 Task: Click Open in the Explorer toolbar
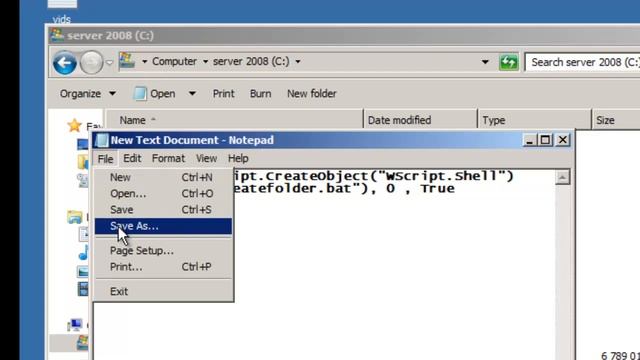click(x=155, y=94)
